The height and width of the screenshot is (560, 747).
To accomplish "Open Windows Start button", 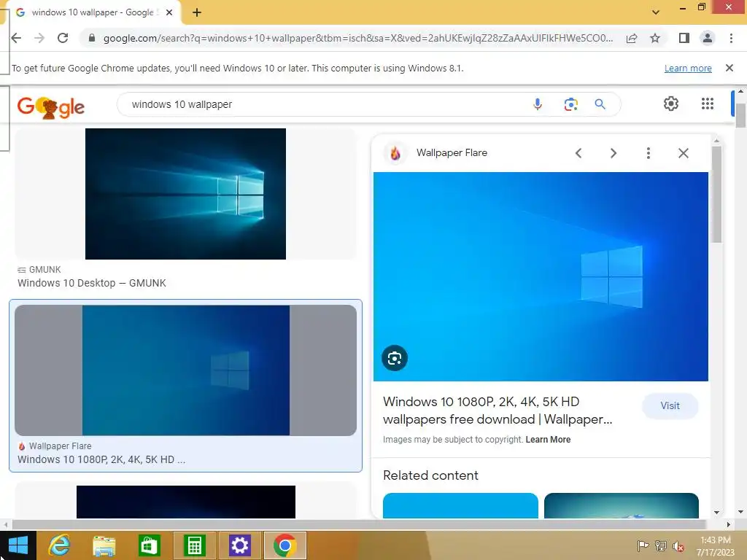I will tap(18, 545).
